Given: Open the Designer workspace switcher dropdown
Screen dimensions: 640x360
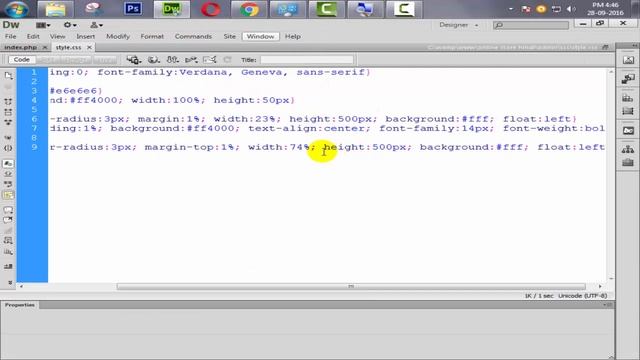Looking at the screenshot, I should (x=459, y=25).
